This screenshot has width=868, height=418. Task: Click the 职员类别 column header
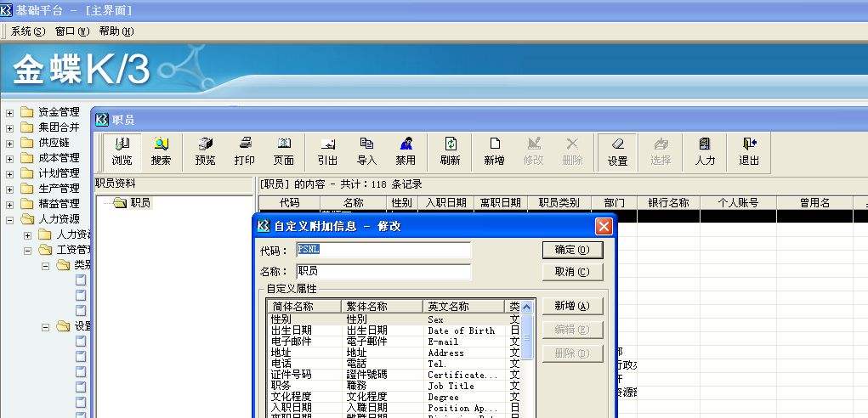pos(559,203)
